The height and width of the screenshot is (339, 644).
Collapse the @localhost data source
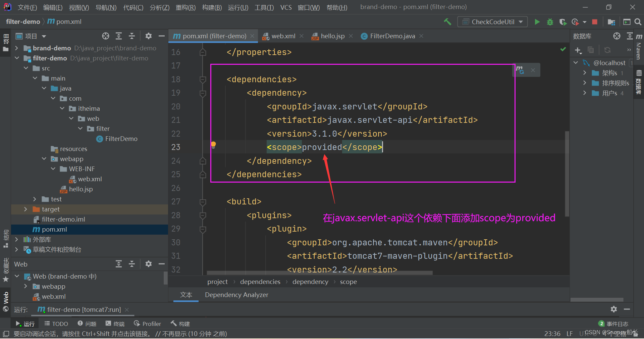coord(576,63)
